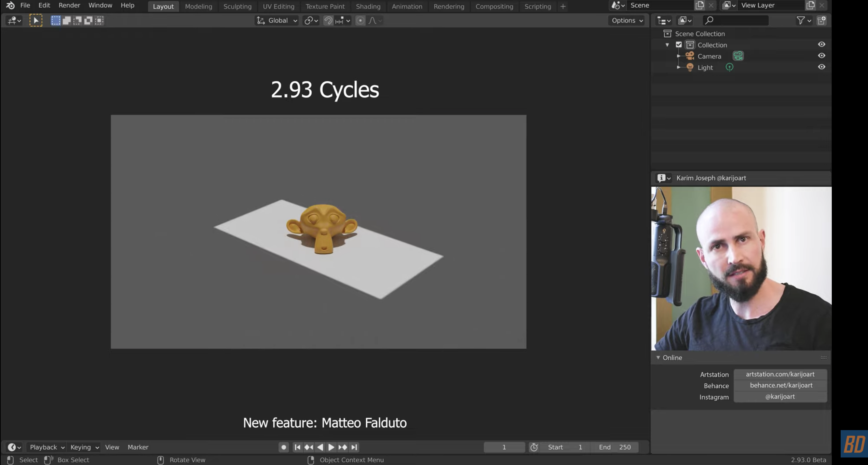Click the @karijoart Instagram field

tap(780, 397)
